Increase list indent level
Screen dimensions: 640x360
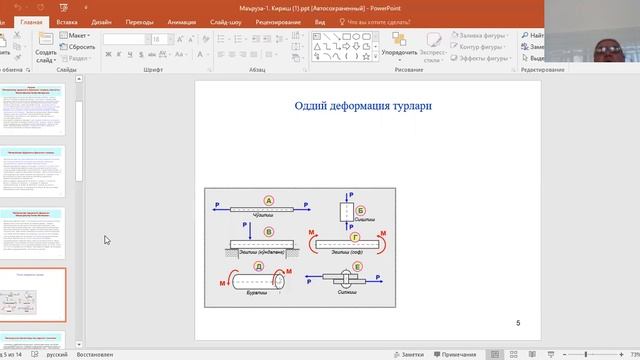pyautogui.click(x=267, y=39)
